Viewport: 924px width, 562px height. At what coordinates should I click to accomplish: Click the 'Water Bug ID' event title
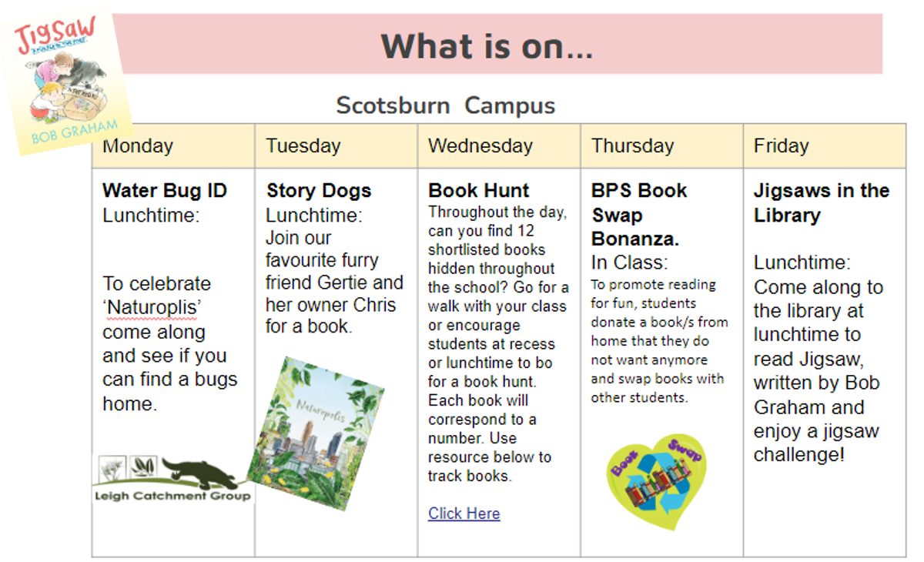click(x=165, y=191)
